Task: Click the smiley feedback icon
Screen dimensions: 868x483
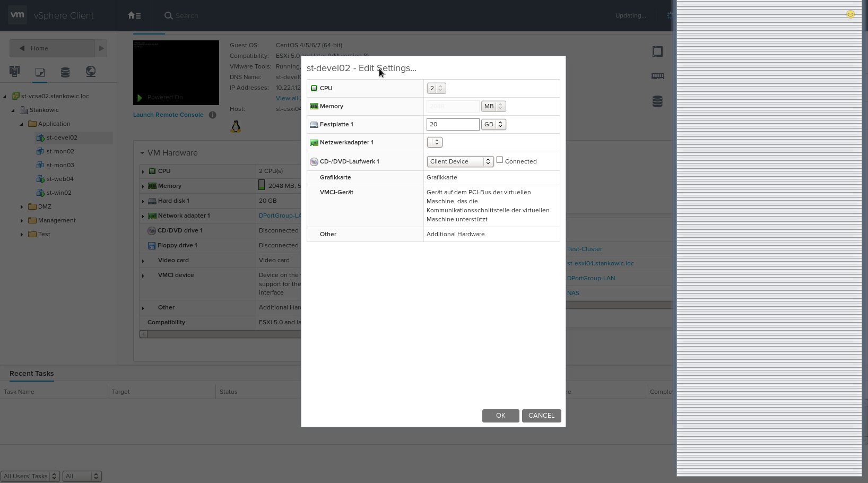Action: [x=850, y=14]
